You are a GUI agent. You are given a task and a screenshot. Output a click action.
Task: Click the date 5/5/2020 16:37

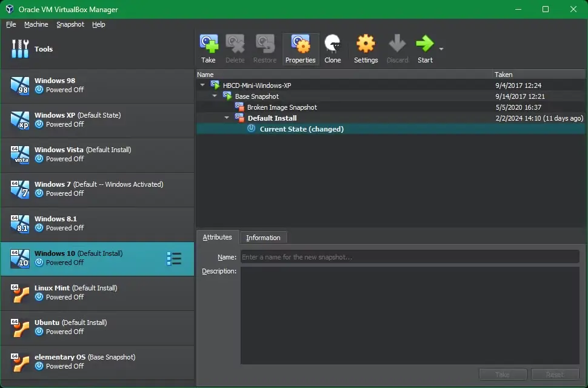[518, 107]
